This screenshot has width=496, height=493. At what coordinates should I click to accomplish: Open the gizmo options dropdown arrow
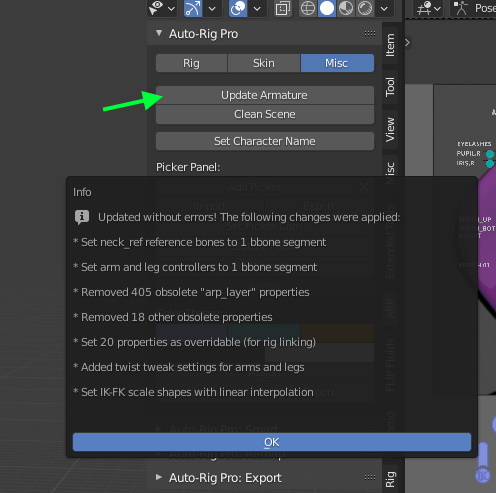[212, 9]
